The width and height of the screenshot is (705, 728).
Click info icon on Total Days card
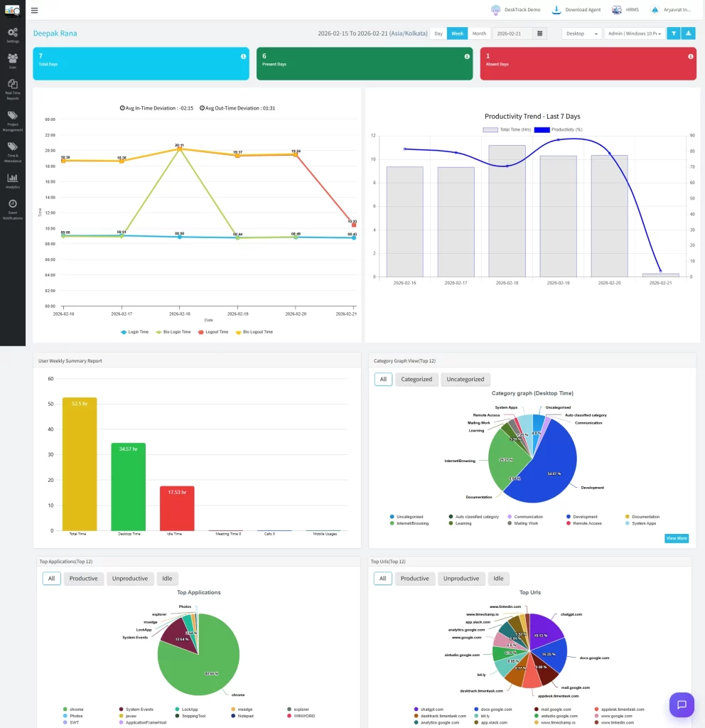(x=243, y=56)
